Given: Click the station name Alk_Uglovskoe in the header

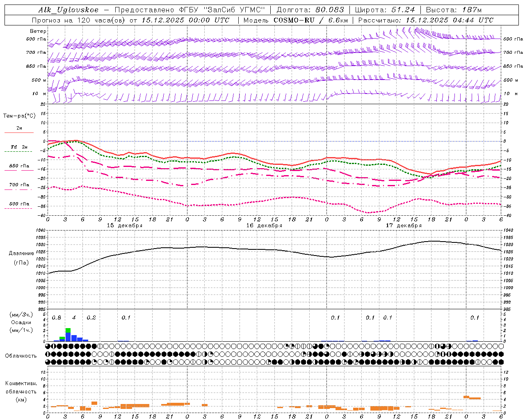Looking at the screenshot, I should [68, 10].
